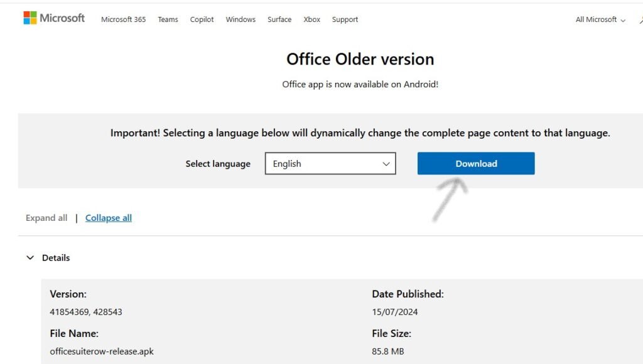The width and height of the screenshot is (643, 364).
Task: Click the 15/07/2024 published date
Action: pyautogui.click(x=394, y=312)
